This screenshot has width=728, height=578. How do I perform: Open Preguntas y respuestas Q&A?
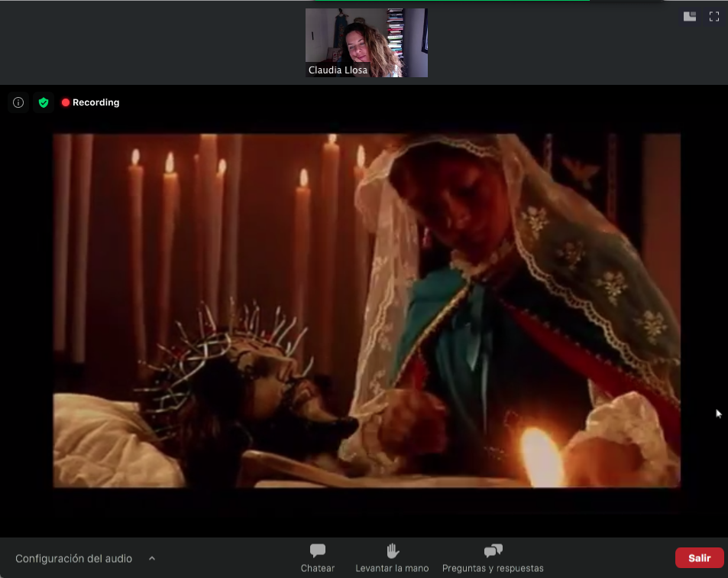(493, 558)
